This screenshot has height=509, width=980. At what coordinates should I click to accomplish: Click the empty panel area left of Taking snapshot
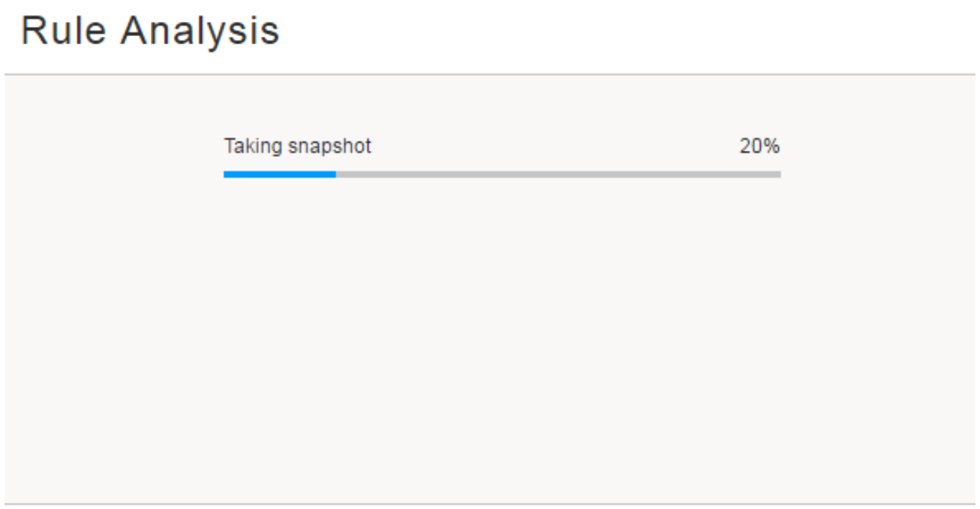point(113,146)
